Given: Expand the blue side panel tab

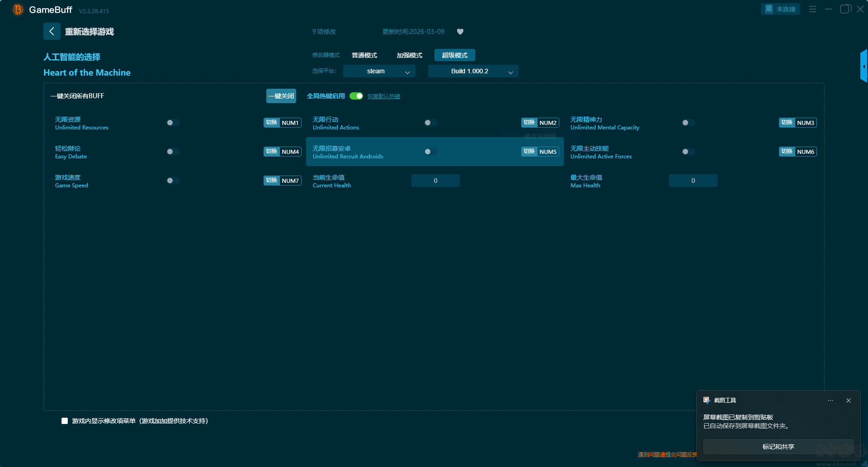Looking at the screenshot, I should [x=863, y=66].
